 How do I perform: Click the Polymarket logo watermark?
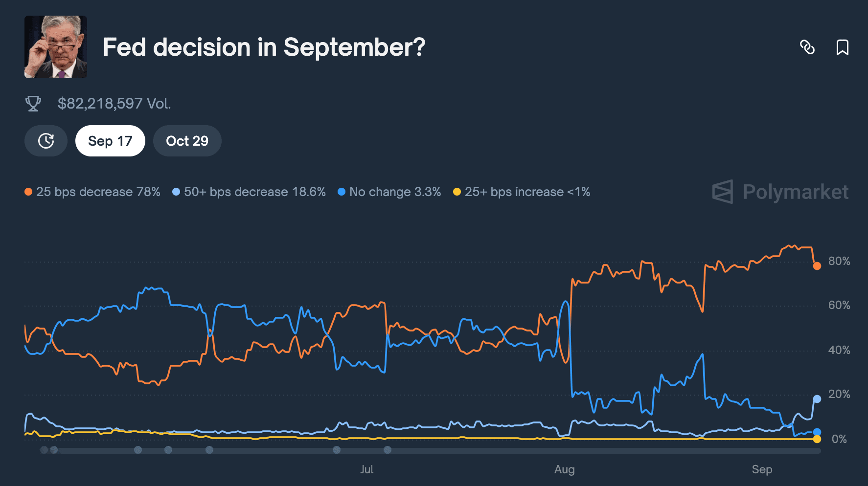780,192
